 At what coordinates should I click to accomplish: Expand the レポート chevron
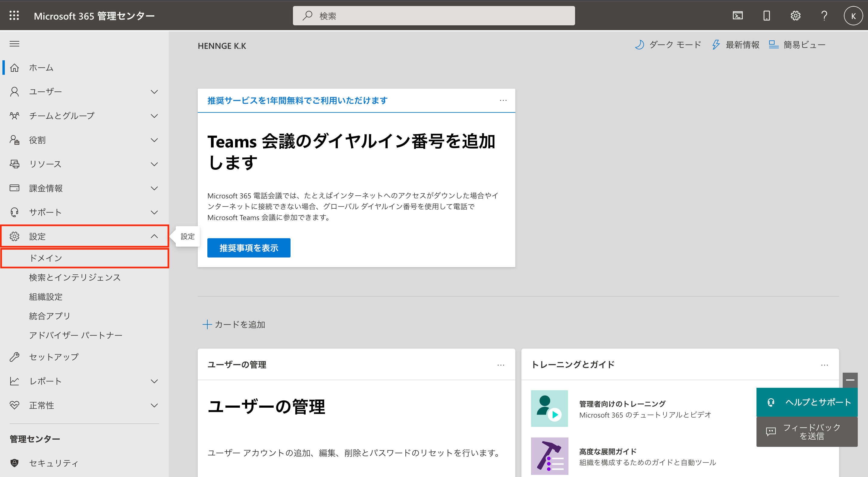click(x=154, y=381)
